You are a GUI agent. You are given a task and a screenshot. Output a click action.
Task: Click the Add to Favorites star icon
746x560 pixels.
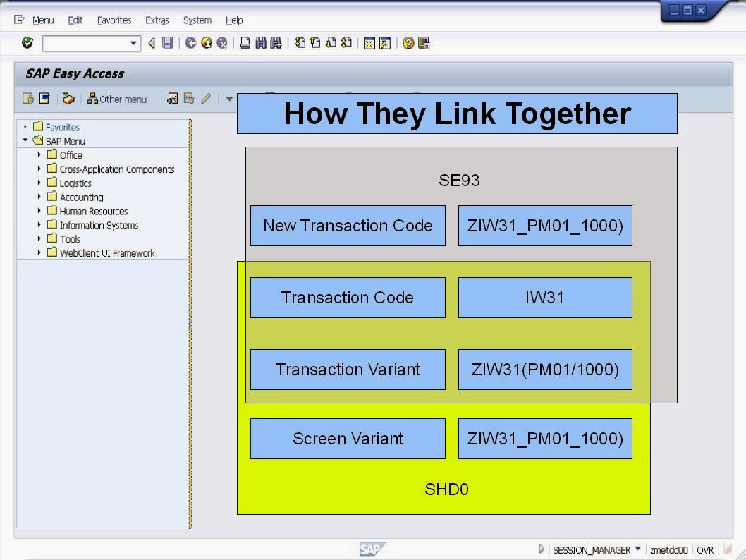[173, 99]
